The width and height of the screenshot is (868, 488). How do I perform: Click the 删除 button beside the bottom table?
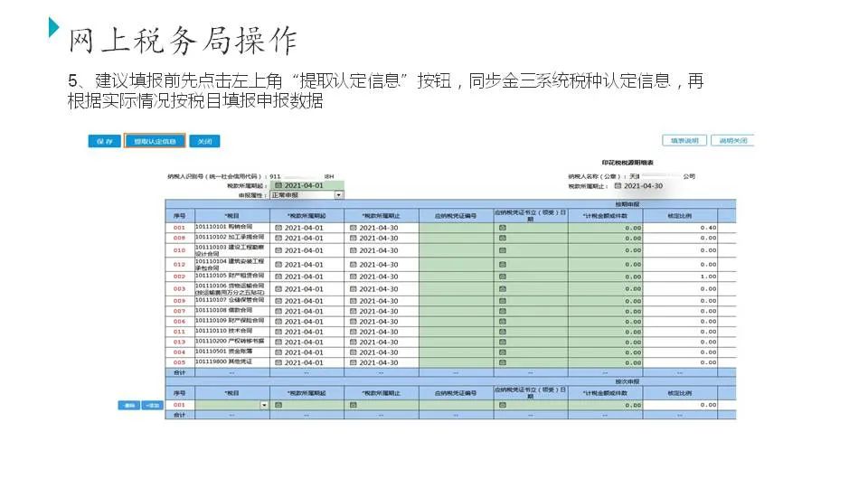[129, 406]
